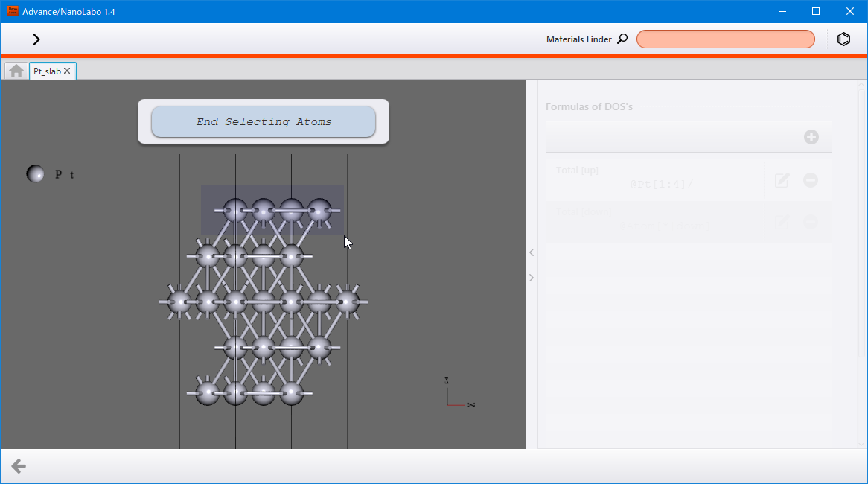Viewport: 868px width, 484px height.
Task: Edit the Total [down] formula
Action: [782, 222]
